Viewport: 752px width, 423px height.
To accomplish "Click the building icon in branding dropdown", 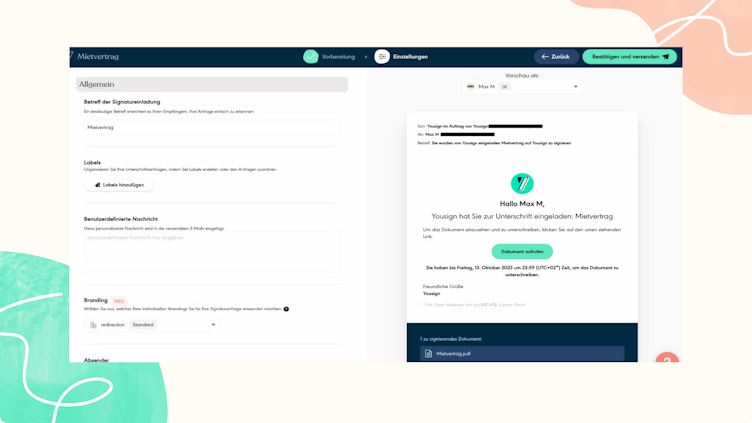I will 94,325.
